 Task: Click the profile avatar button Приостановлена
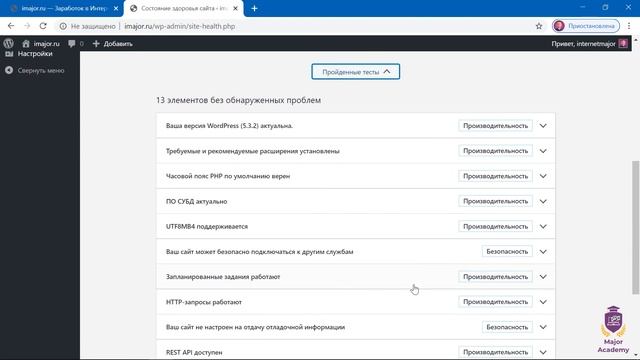[586, 26]
